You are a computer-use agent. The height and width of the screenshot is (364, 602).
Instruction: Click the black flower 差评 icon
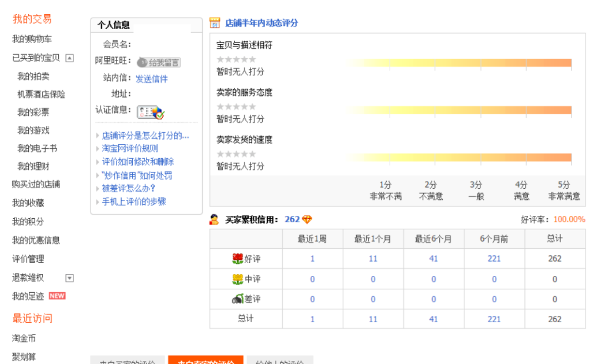click(238, 299)
